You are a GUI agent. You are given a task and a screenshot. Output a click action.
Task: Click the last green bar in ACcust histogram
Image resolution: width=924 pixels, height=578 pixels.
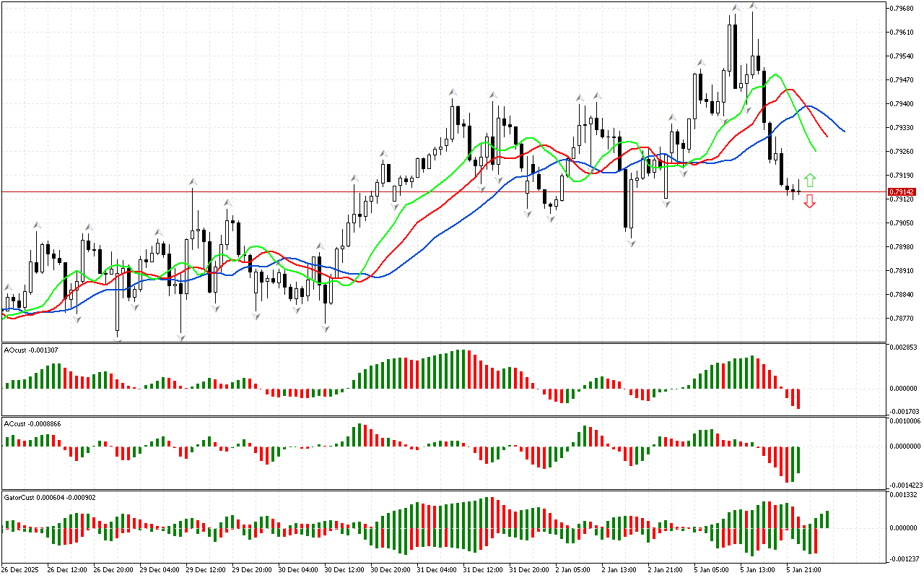point(798,460)
